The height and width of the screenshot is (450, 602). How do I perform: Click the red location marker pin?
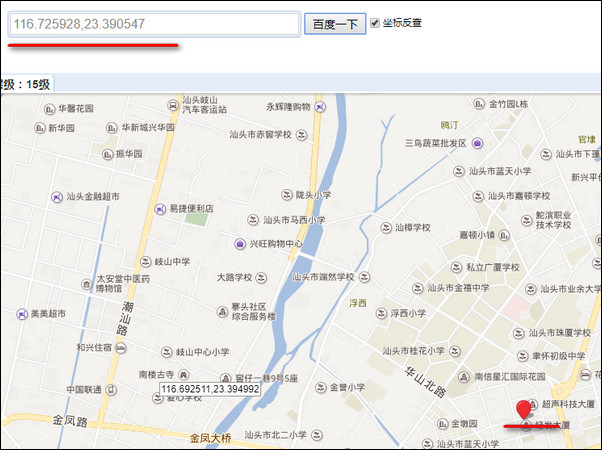523,410
